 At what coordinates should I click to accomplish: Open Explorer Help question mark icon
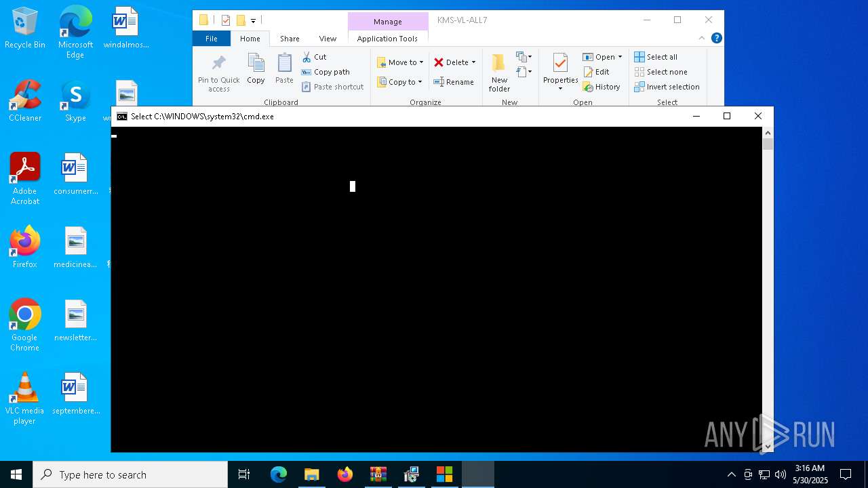[716, 38]
